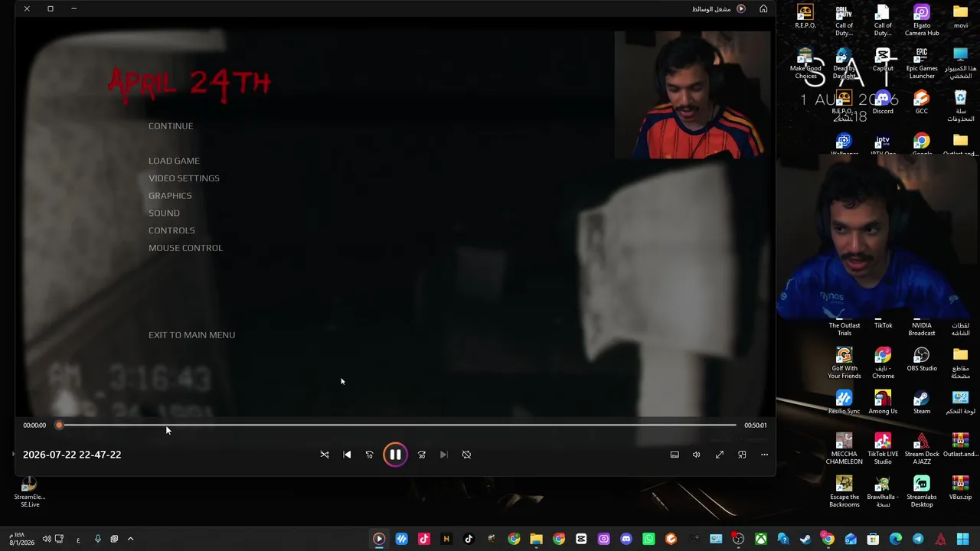Open Elgato Camera Hub desktop shortcut
This screenshot has height=551, width=980.
coord(922,21)
